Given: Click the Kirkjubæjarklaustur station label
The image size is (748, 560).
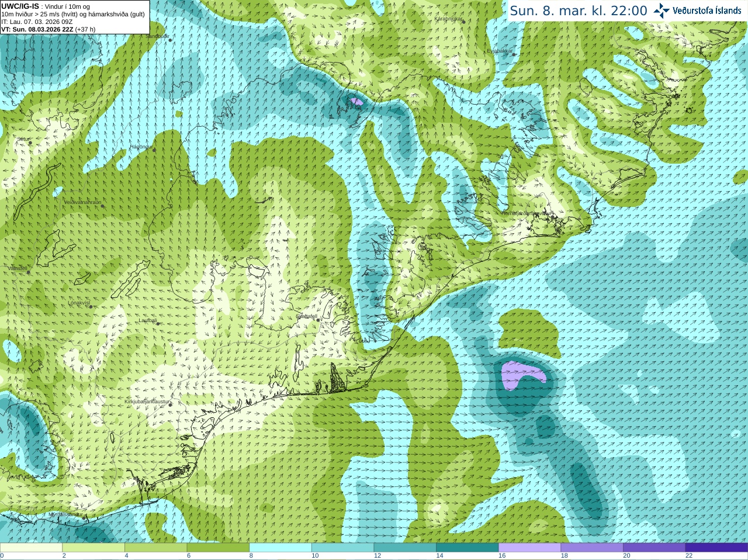Looking at the screenshot, I should [147, 402].
